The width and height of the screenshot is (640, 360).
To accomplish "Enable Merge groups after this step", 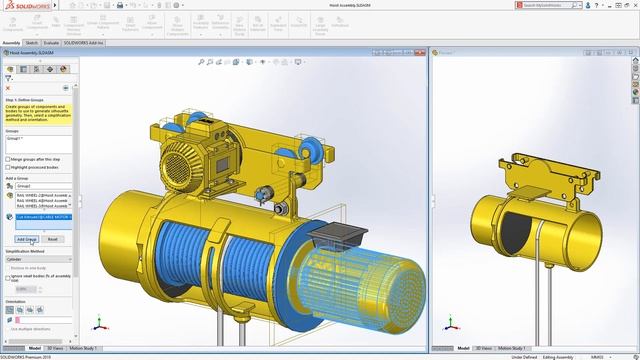I will [x=8, y=159].
